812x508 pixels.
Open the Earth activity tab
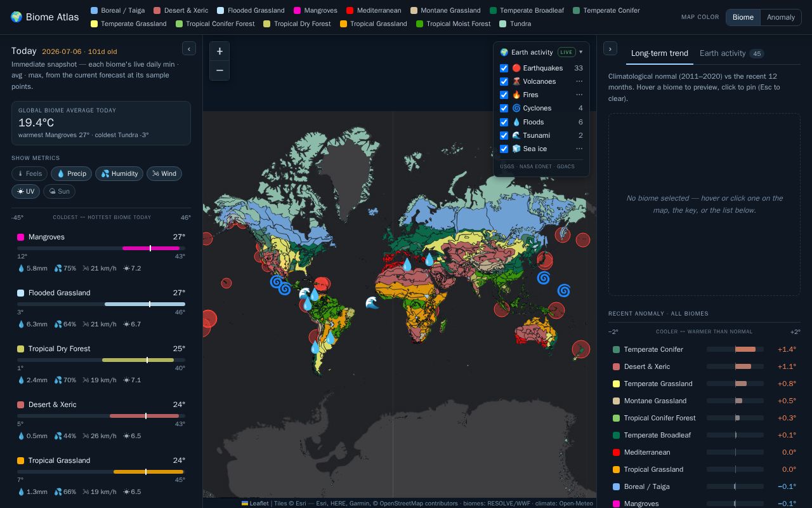click(731, 53)
